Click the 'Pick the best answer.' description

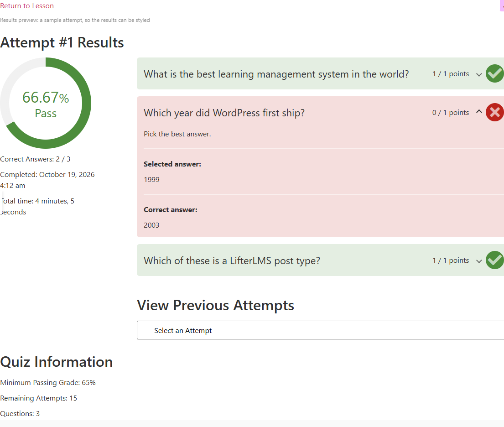(177, 134)
